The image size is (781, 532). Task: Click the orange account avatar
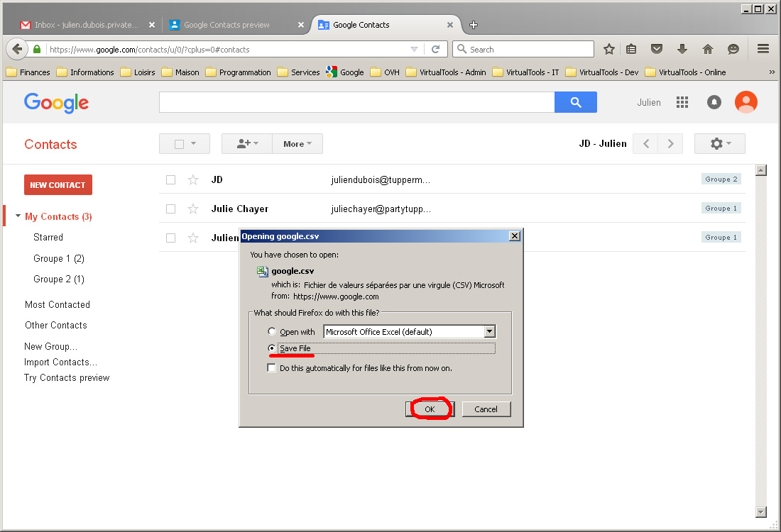(745, 102)
